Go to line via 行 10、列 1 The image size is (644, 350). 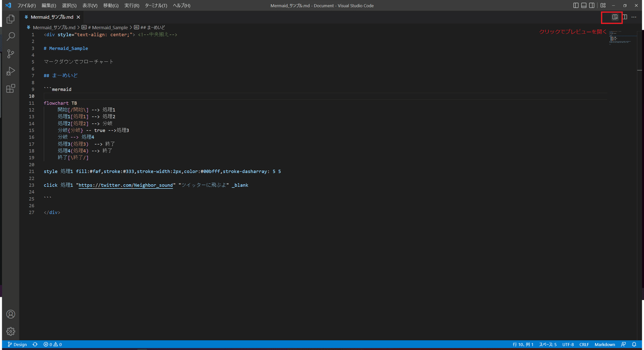tap(523, 345)
